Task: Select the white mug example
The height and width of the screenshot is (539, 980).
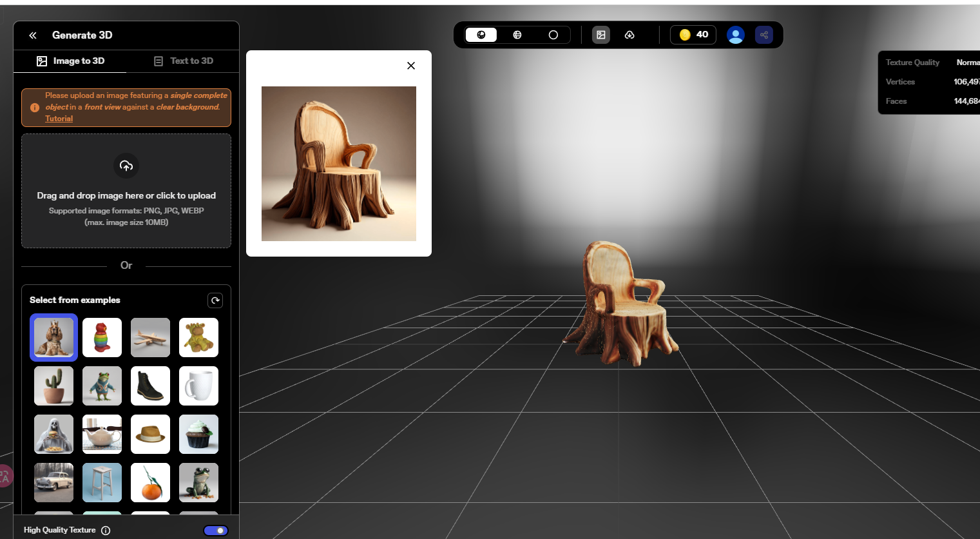Action: [198, 386]
